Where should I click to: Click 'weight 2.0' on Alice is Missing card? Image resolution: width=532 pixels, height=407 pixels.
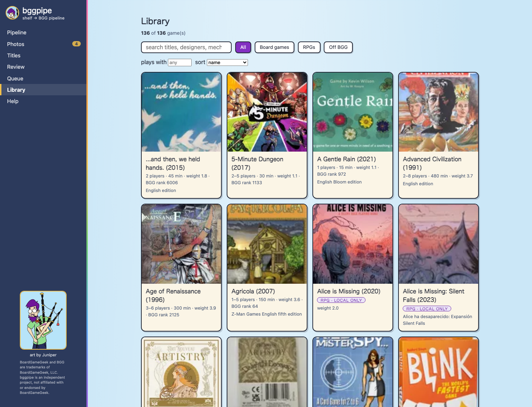(x=328, y=308)
